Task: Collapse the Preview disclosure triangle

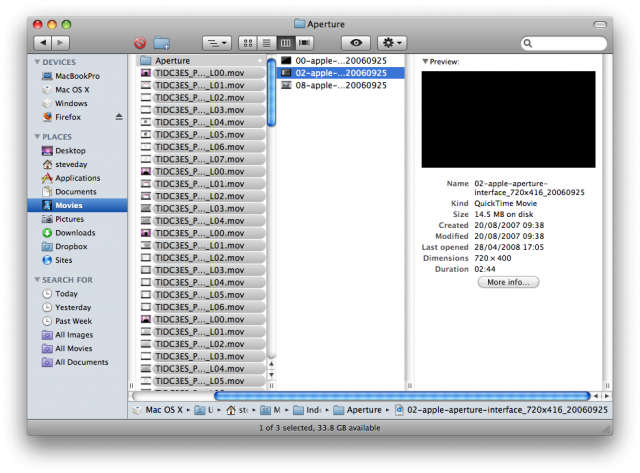Action: (425, 62)
